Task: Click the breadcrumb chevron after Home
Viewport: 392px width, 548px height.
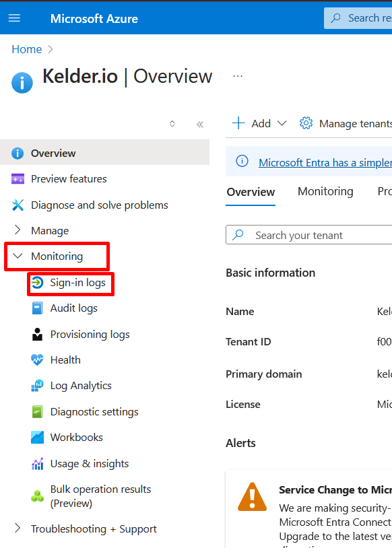Action: (51, 49)
